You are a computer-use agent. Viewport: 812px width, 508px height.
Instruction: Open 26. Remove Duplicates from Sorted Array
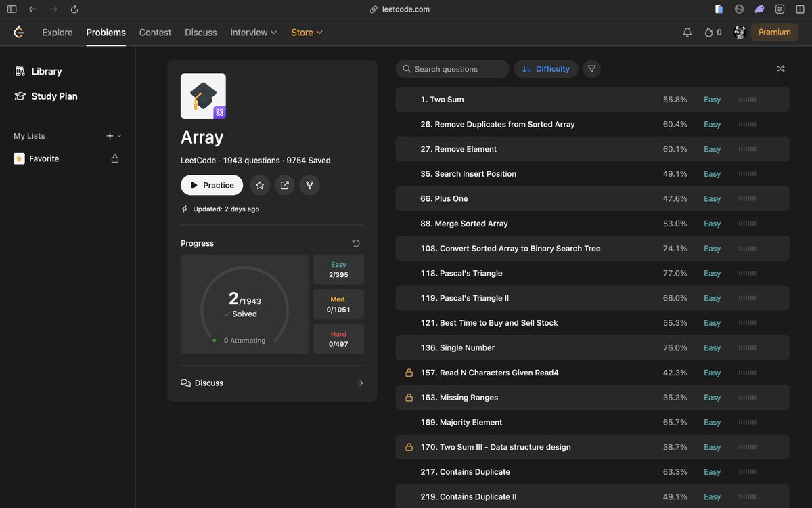[x=497, y=125]
